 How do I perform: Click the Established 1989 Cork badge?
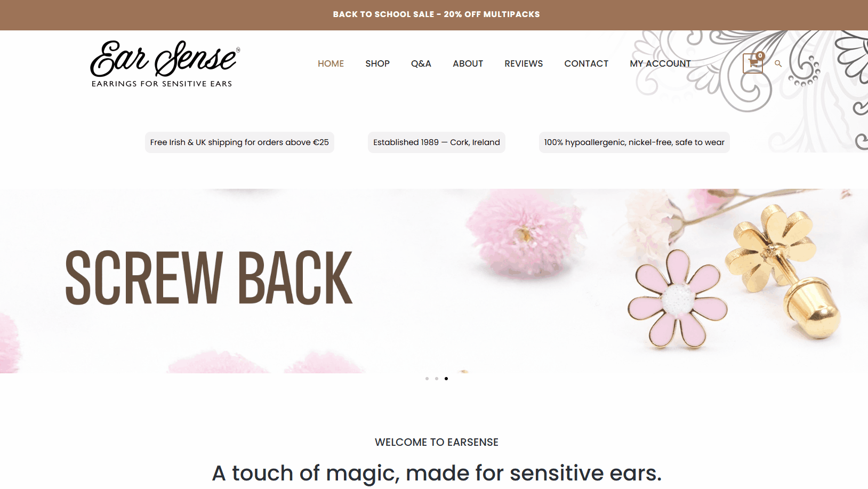(436, 142)
